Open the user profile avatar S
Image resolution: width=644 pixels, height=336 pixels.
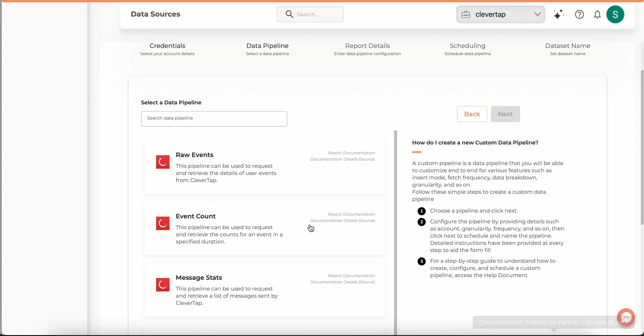coord(615,15)
